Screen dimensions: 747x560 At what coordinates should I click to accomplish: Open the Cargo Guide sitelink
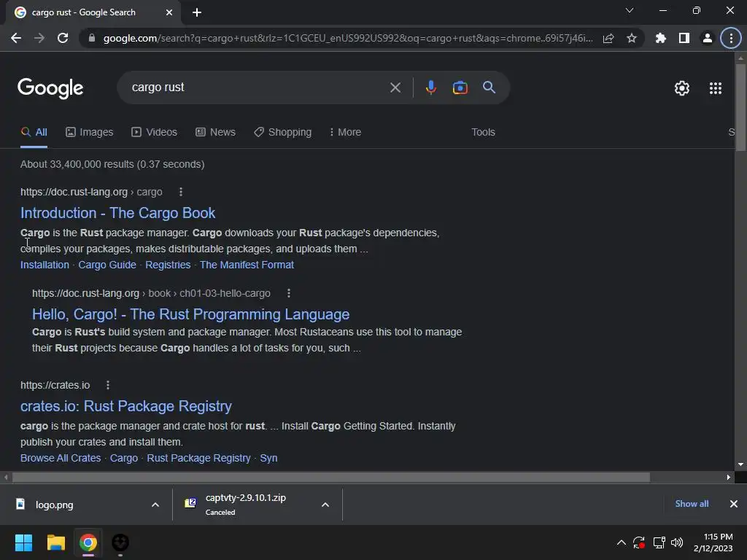coord(107,265)
